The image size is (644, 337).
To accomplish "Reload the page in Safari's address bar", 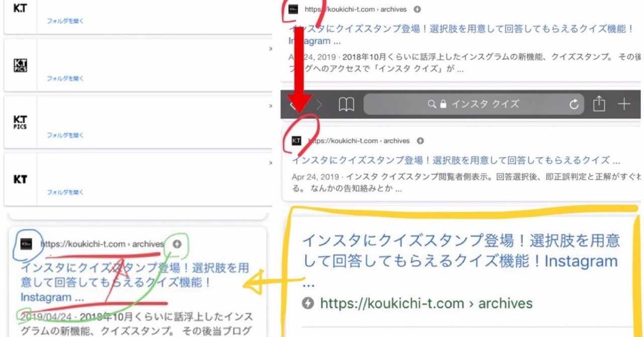I will coord(574,104).
